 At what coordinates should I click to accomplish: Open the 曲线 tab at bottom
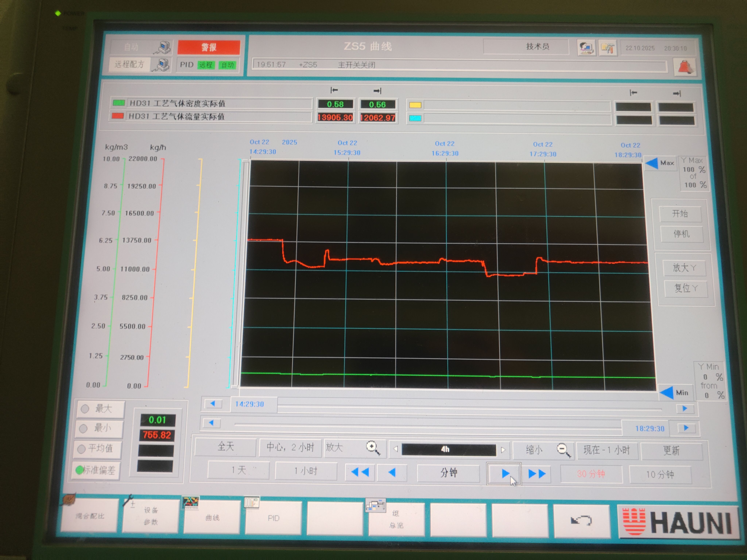pos(212,518)
